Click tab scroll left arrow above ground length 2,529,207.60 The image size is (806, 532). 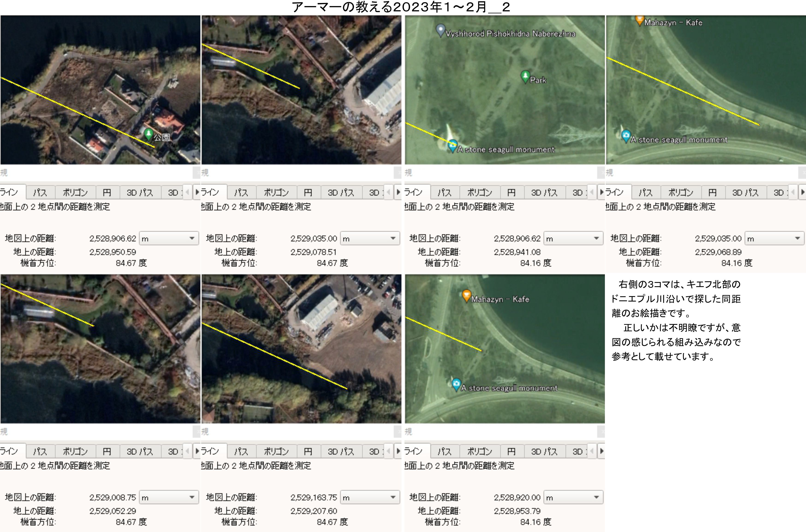click(388, 451)
